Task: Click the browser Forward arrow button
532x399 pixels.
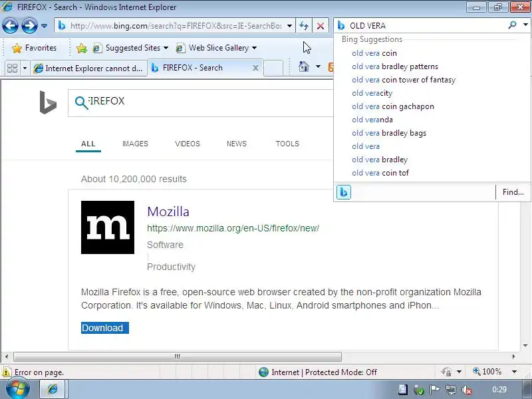Action: 29,26
